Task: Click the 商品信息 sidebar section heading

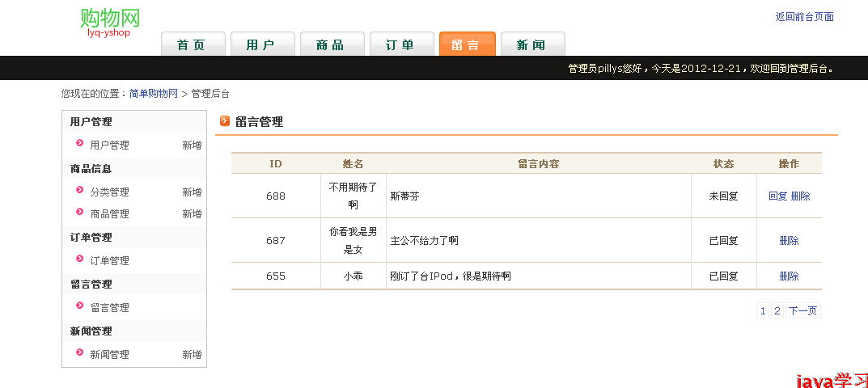Action: tap(91, 169)
